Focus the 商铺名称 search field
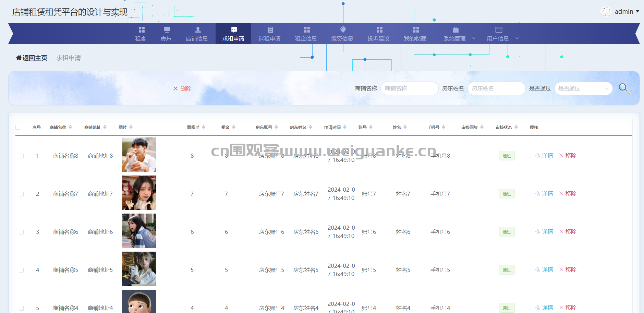The width and height of the screenshot is (644, 313). 409,88
